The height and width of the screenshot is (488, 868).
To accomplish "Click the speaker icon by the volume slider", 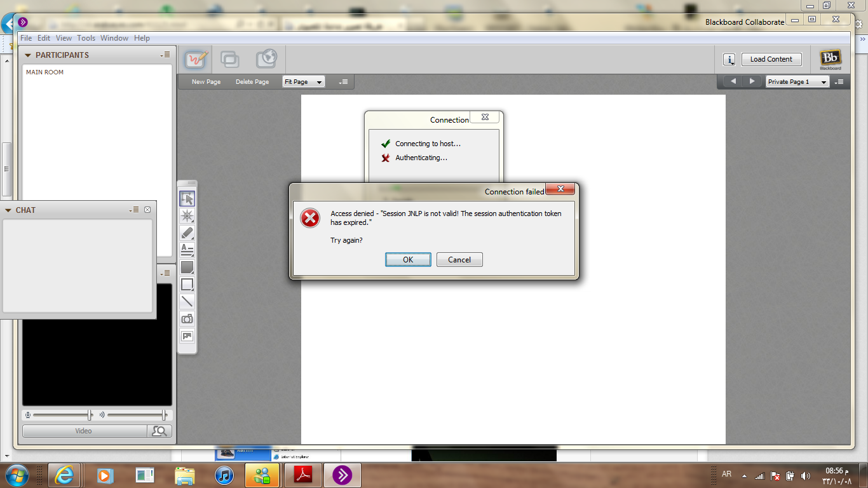I will (102, 415).
